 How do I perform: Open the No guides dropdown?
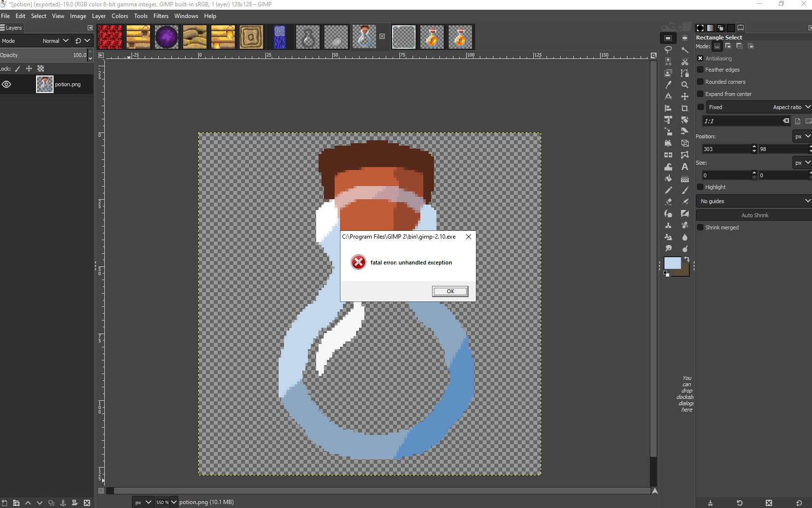point(754,201)
